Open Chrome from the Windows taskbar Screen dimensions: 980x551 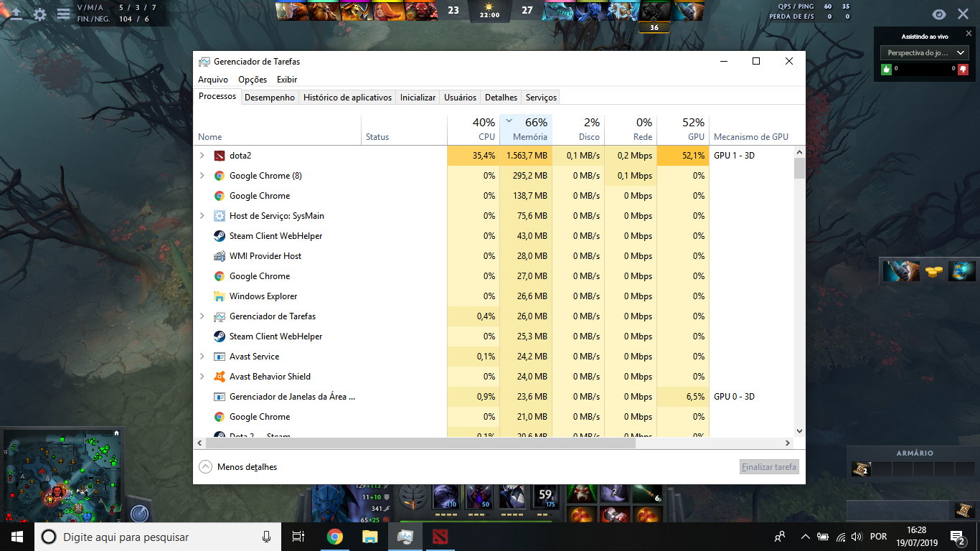click(x=334, y=537)
